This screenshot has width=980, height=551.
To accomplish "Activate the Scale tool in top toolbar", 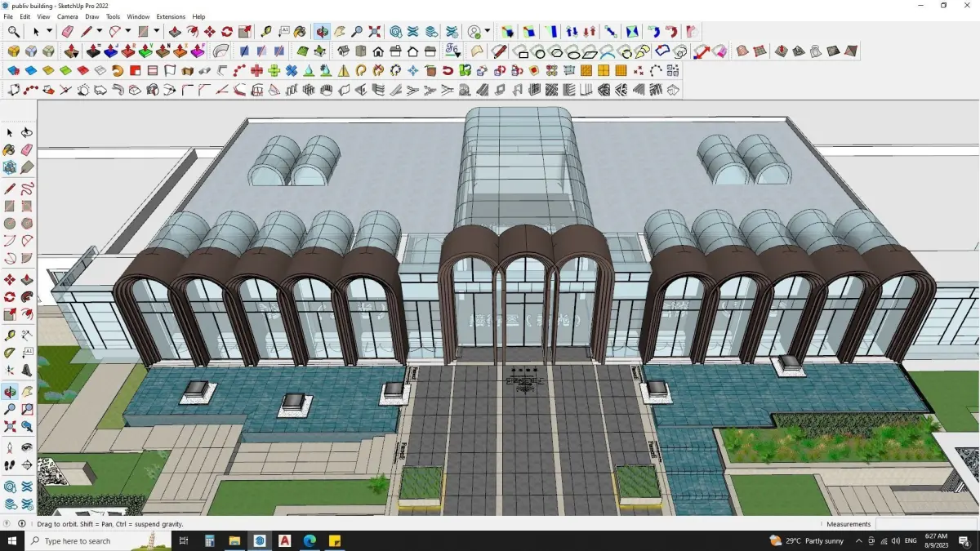I will point(245,32).
